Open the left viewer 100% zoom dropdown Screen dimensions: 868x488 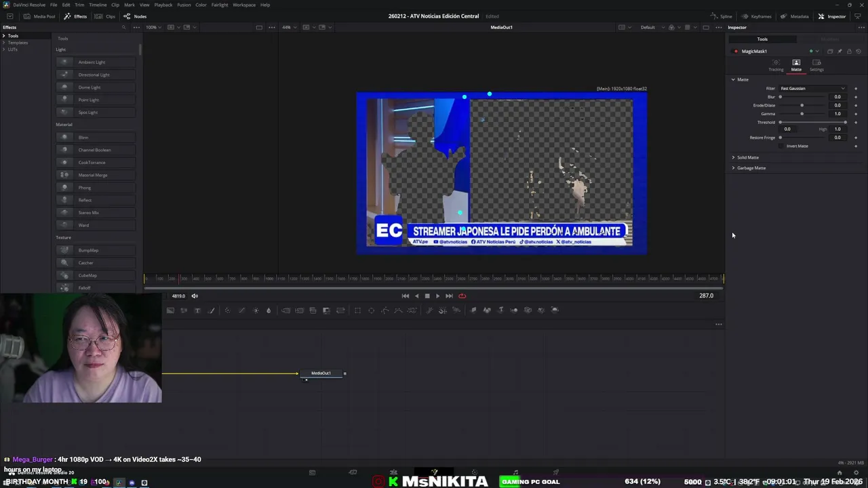(x=153, y=27)
